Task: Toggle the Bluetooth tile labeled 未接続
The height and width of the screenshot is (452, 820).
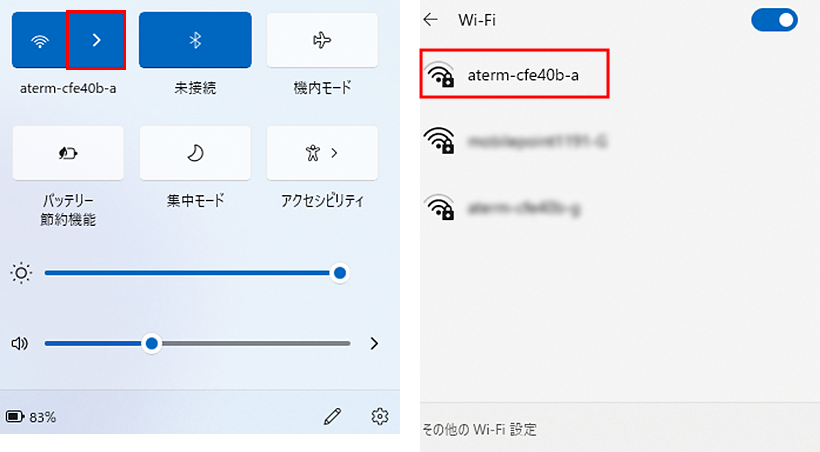Action: click(x=195, y=40)
